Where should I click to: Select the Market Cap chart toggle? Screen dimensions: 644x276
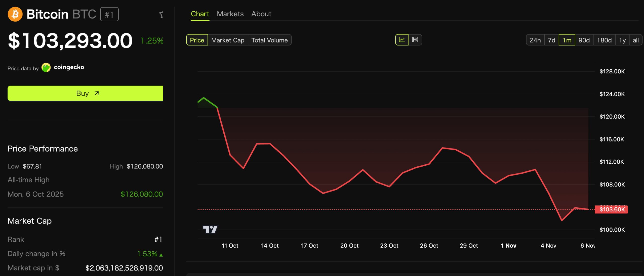point(228,40)
